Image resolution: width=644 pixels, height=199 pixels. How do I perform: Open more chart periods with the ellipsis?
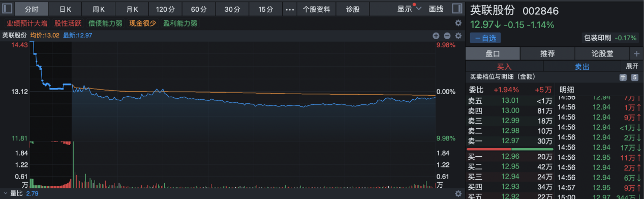click(x=290, y=9)
